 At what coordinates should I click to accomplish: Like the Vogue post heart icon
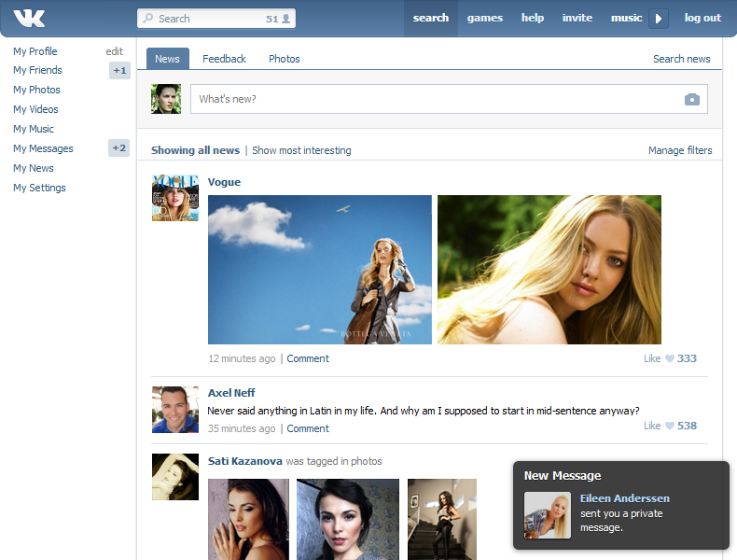(669, 358)
